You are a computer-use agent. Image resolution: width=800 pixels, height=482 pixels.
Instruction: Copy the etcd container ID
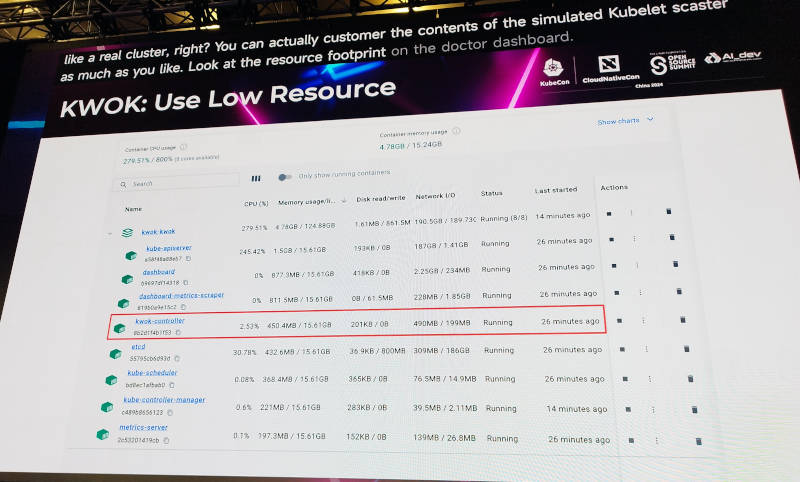pyautogui.click(x=177, y=359)
